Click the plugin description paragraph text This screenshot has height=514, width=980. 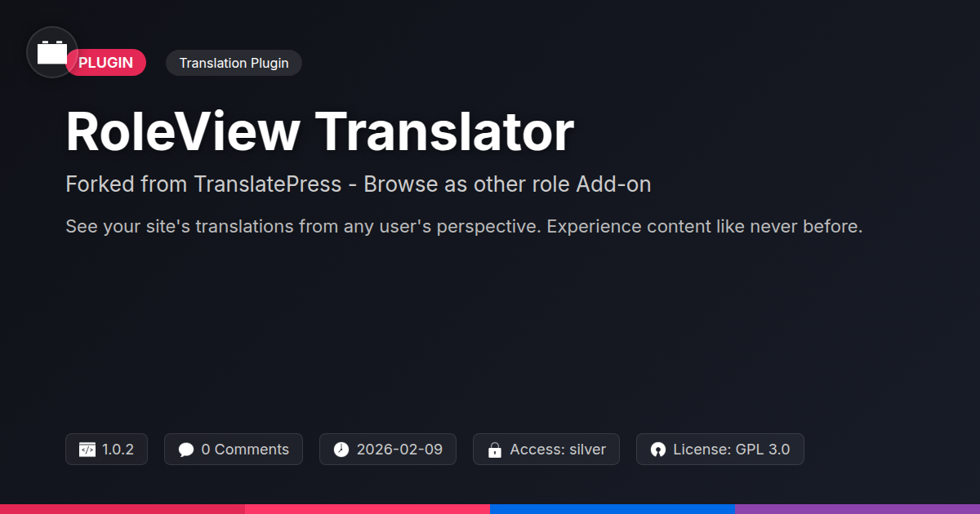coord(464,227)
